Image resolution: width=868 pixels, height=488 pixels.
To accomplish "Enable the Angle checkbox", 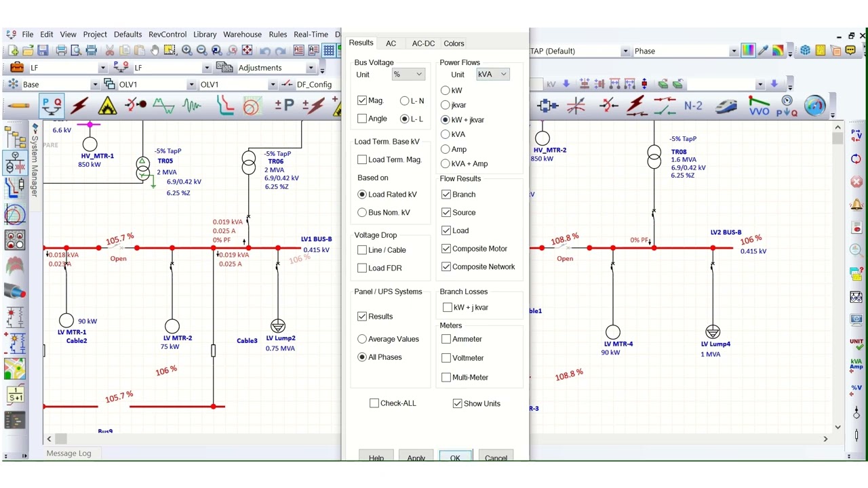I will tap(362, 119).
